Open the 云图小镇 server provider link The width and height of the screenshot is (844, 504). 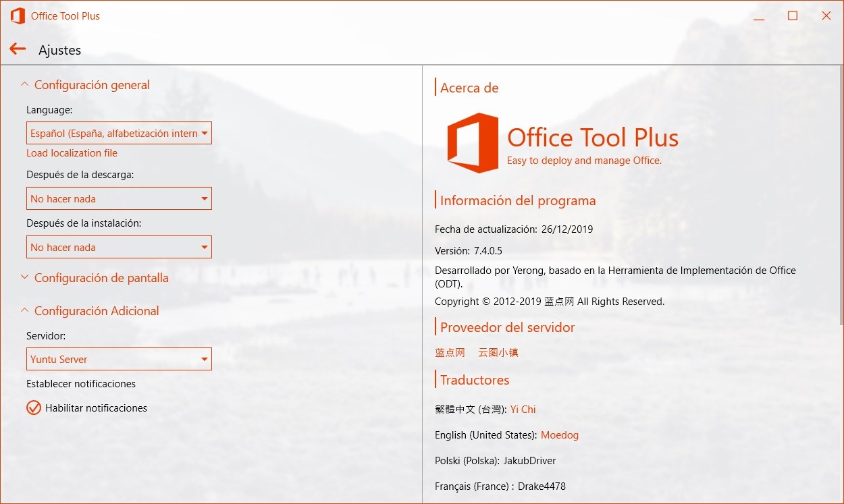click(498, 352)
